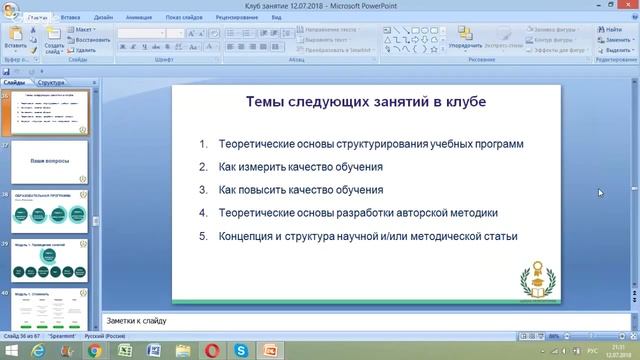This screenshot has height=360, width=640.
Task: Click Русский (Россия) language in status bar
Action: [x=105, y=336]
